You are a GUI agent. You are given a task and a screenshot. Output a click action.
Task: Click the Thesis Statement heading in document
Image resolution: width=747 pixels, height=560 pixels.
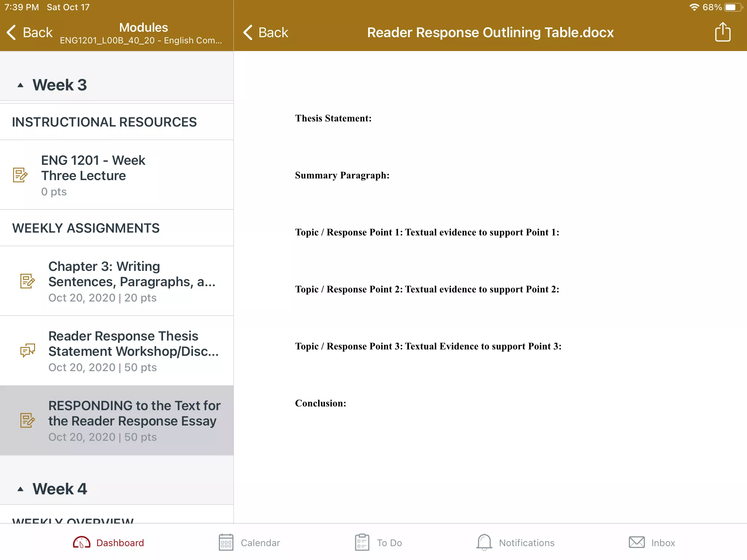click(x=333, y=118)
